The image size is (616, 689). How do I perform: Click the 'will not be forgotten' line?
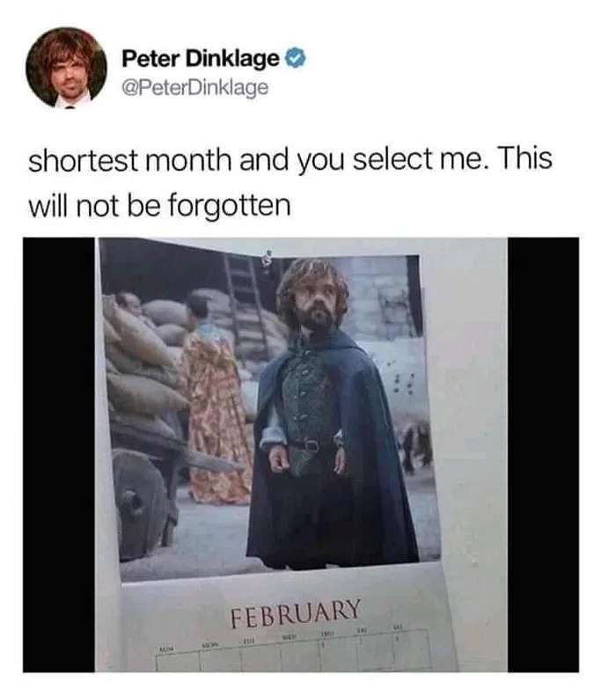(160, 205)
